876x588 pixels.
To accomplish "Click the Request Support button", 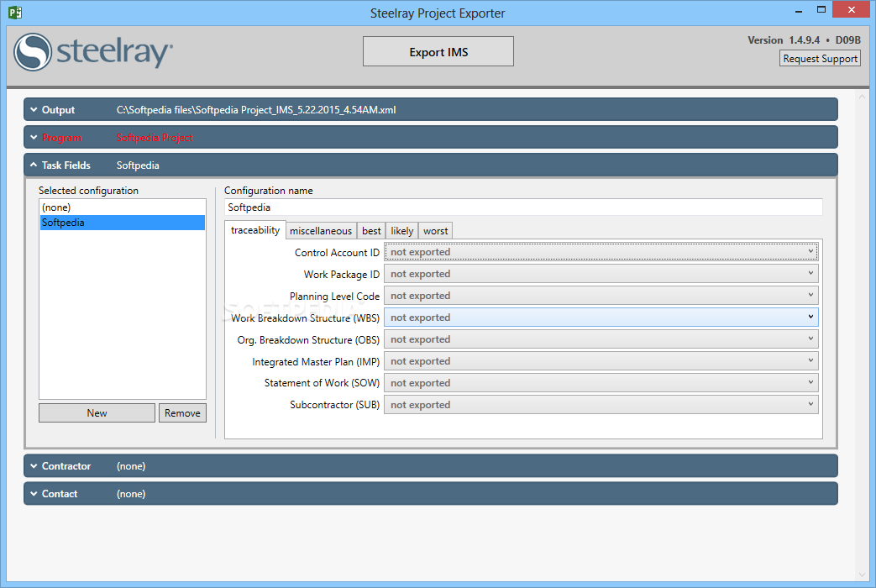I will pos(820,58).
